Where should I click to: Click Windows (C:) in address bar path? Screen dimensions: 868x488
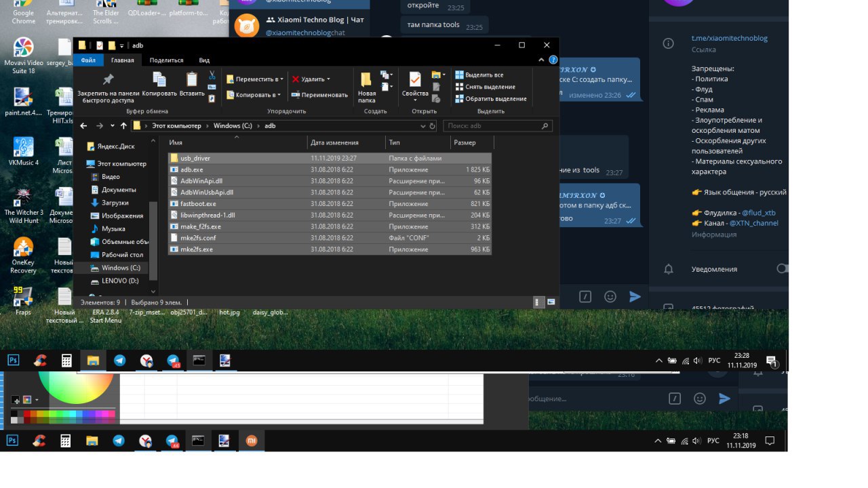coord(233,126)
